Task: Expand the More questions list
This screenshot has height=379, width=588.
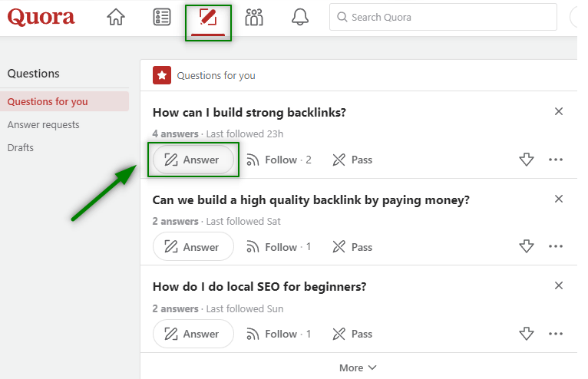Action: (x=358, y=367)
